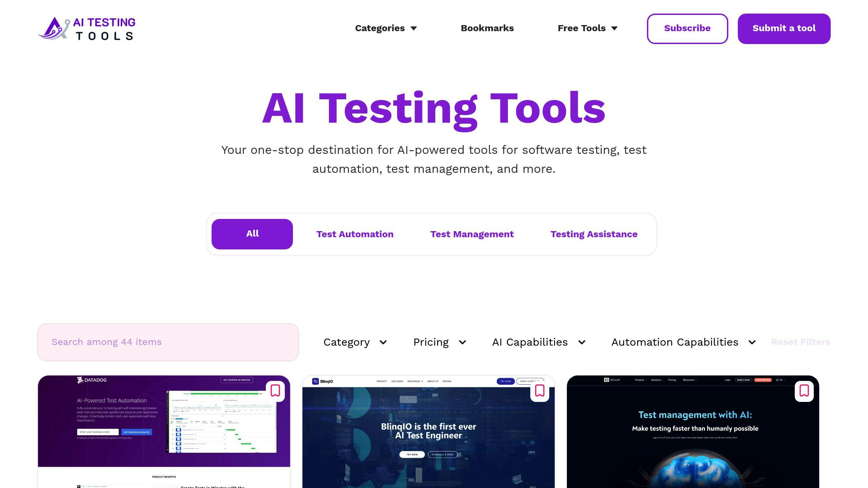Select the Test Management category tab
The width and height of the screenshot is (868, 488).
(x=472, y=233)
